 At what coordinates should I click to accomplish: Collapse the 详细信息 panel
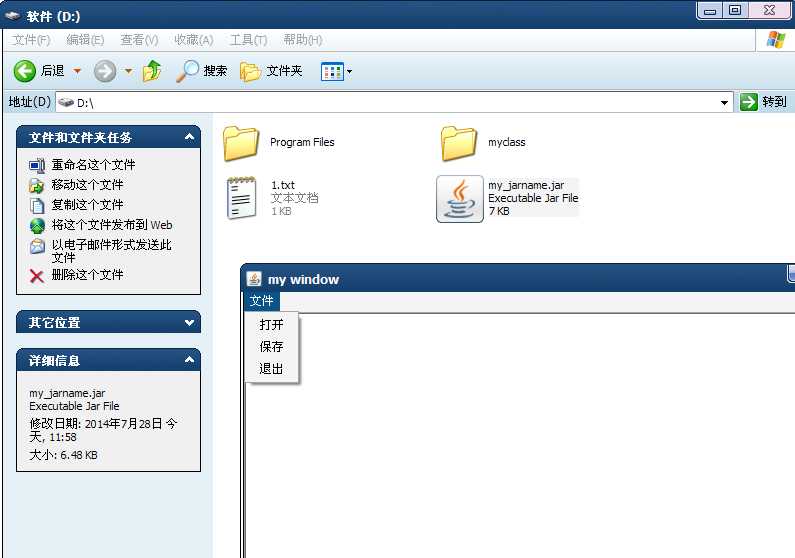189,360
